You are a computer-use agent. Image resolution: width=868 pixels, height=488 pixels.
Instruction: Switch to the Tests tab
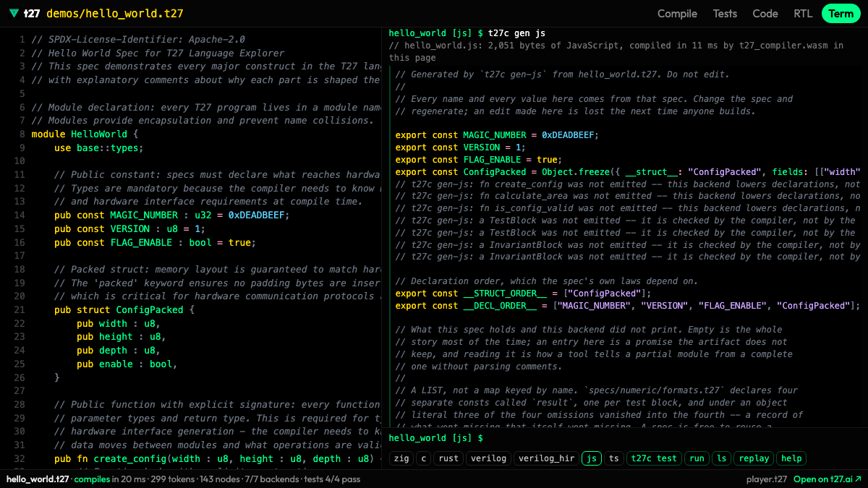tap(725, 14)
